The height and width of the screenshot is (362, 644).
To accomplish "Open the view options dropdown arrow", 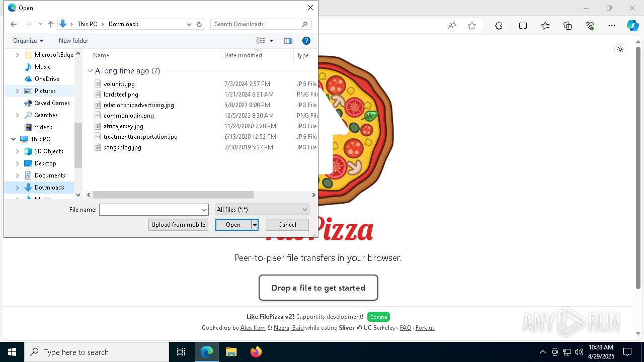I will tap(271, 41).
